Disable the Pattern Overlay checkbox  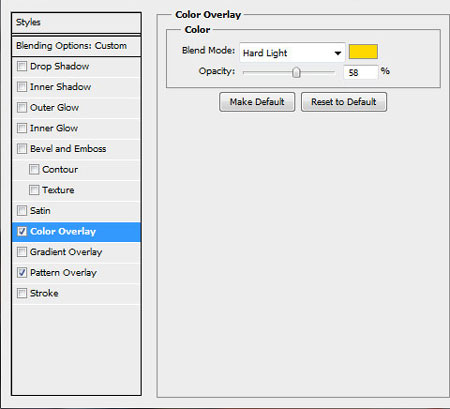click(22, 272)
